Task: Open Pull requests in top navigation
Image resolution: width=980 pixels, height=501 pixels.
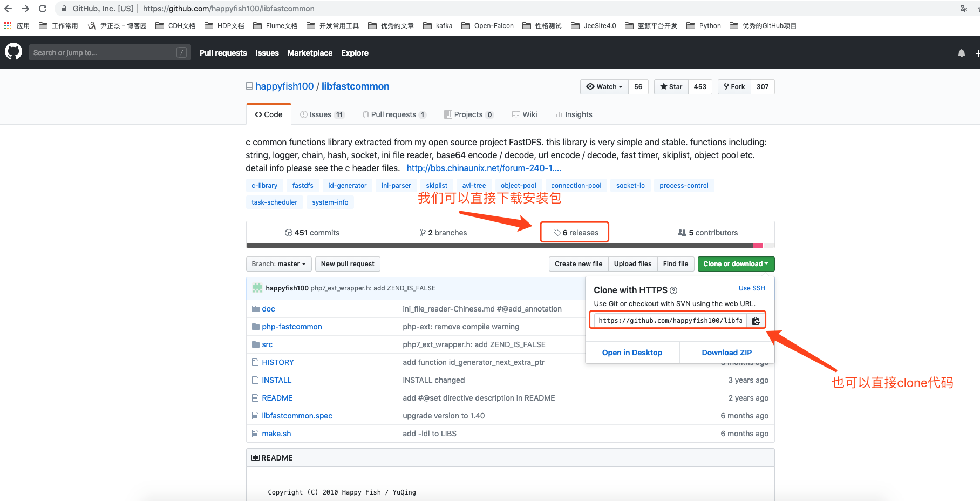Action: (x=223, y=53)
